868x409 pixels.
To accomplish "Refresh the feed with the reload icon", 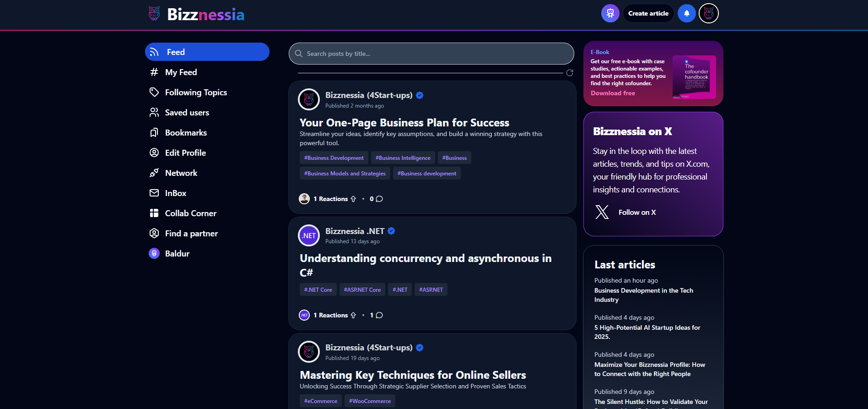I will pyautogui.click(x=570, y=73).
